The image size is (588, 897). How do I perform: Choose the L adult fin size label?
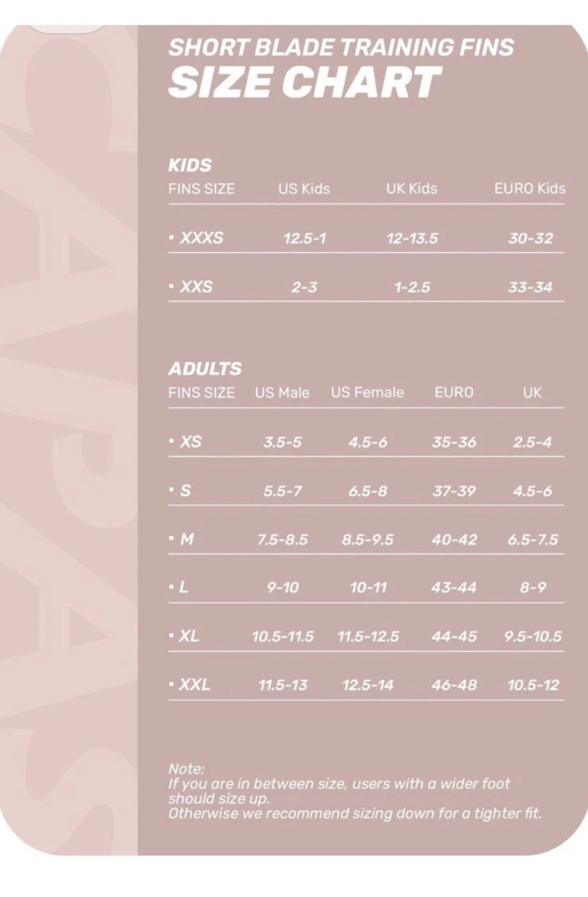[183, 588]
